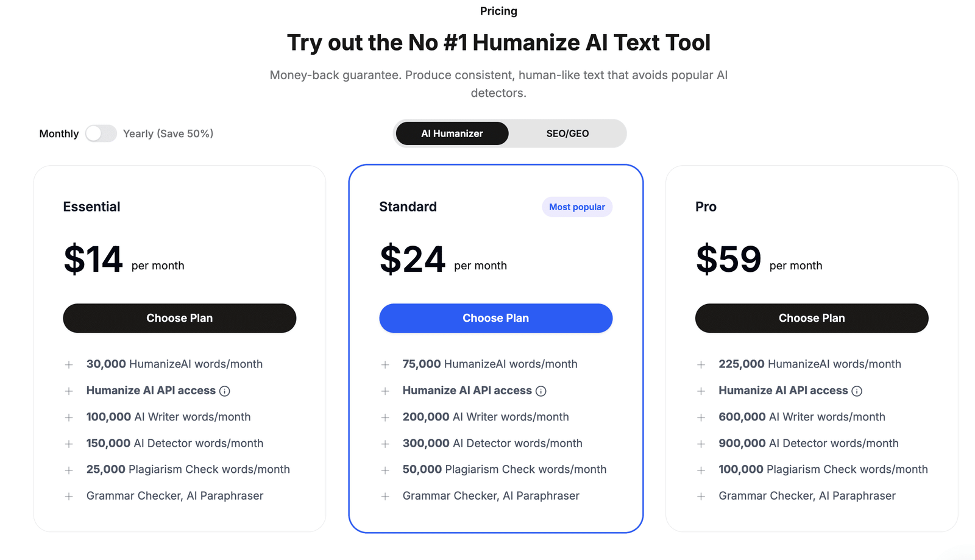Open info tooltip for Pro's Humanize AI API access
The width and height of the screenshot is (975, 560).
coord(858,391)
